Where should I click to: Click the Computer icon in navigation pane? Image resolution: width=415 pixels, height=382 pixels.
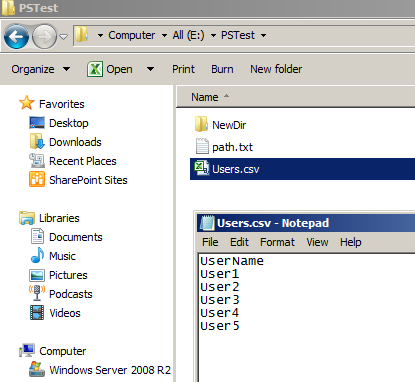pyautogui.click(x=27, y=350)
